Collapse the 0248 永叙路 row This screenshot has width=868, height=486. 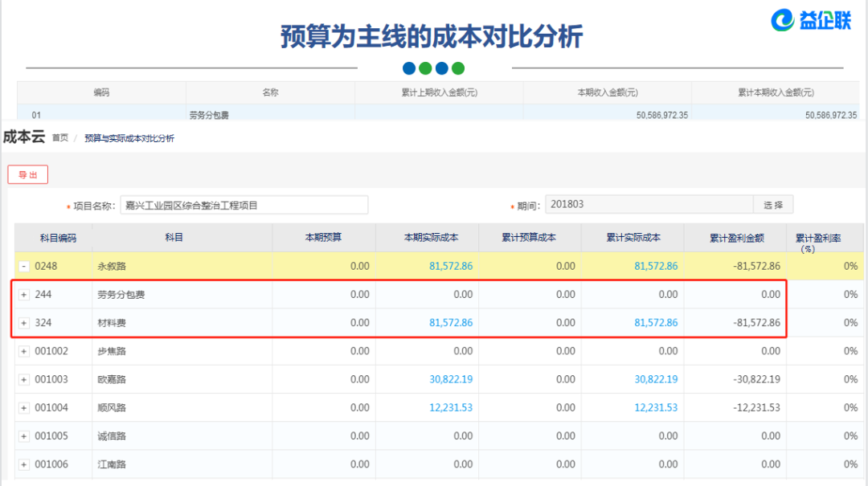pos(24,266)
